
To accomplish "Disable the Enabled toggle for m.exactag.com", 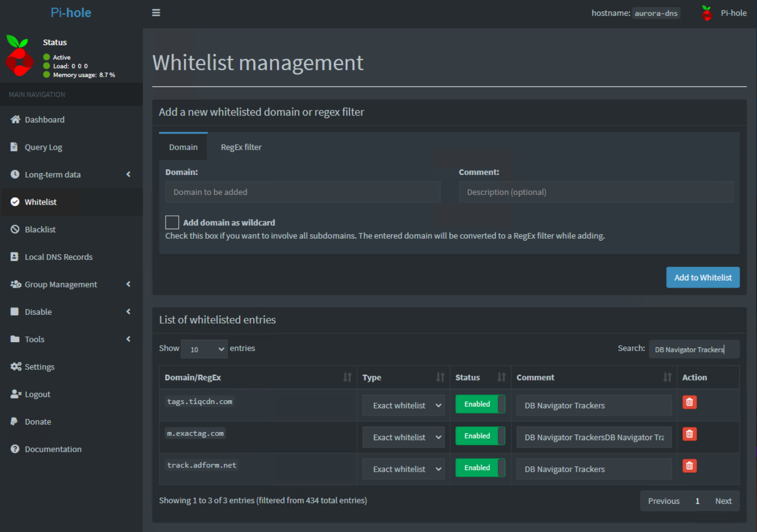I will point(480,435).
